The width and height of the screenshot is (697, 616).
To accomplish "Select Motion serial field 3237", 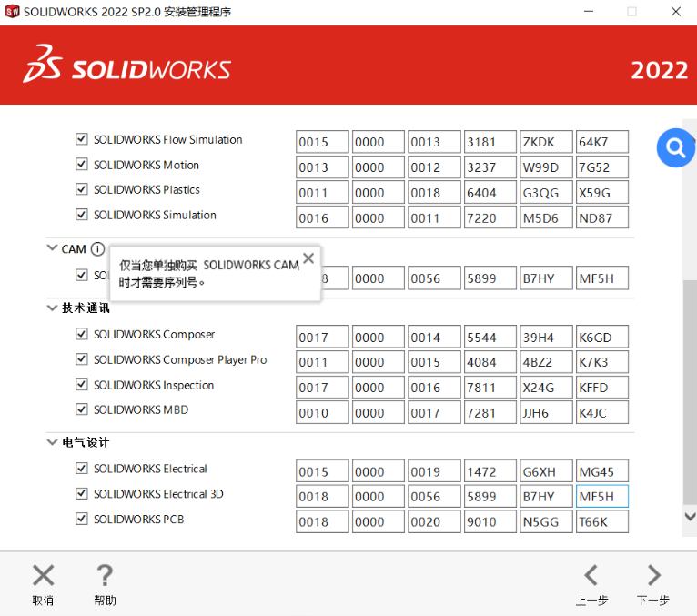I will [x=490, y=167].
